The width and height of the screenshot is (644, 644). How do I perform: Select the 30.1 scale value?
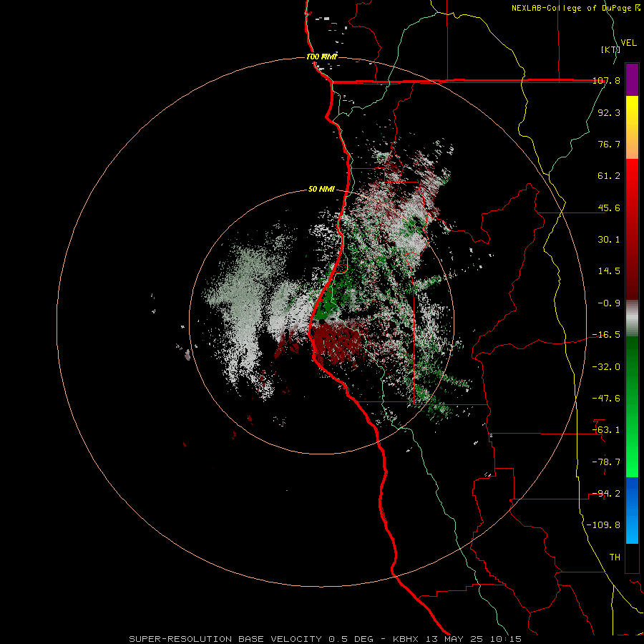609,240
